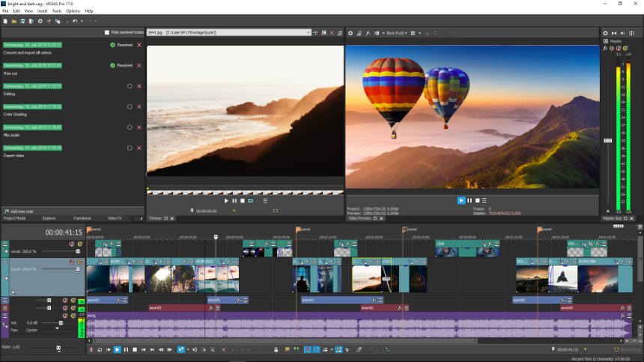644x362 pixels.
Task: Delete the Raw cut note with red X
Action: (139, 66)
